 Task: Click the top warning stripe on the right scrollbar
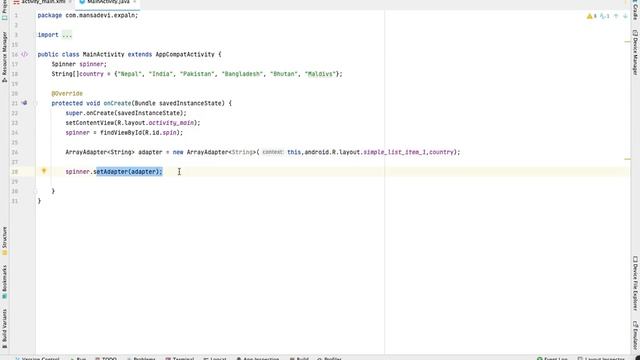click(x=627, y=42)
